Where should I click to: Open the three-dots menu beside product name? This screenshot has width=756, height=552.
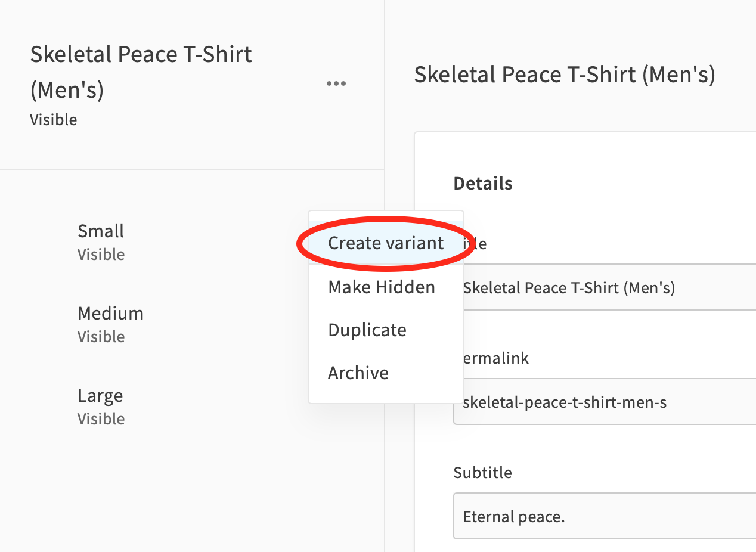(336, 83)
